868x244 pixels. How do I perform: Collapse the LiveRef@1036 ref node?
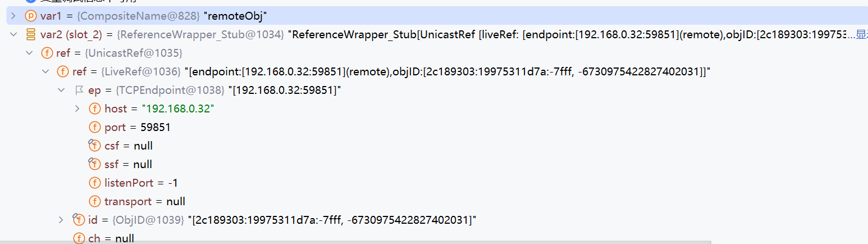pyautogui.click(x=45, y=72)
